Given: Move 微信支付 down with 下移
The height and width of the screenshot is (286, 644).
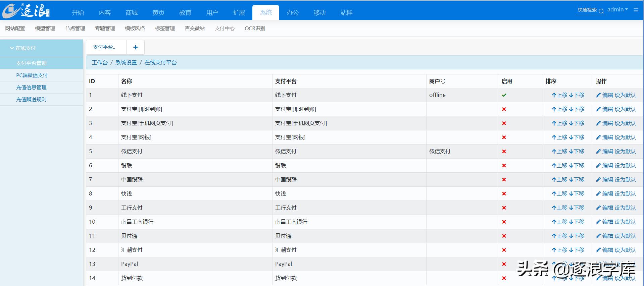Looking at the screenshot, I should 577,152.
